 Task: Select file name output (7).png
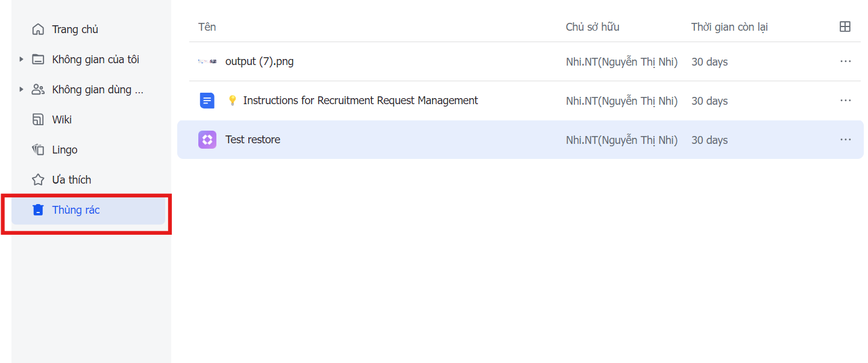click(x=259, y=61)
